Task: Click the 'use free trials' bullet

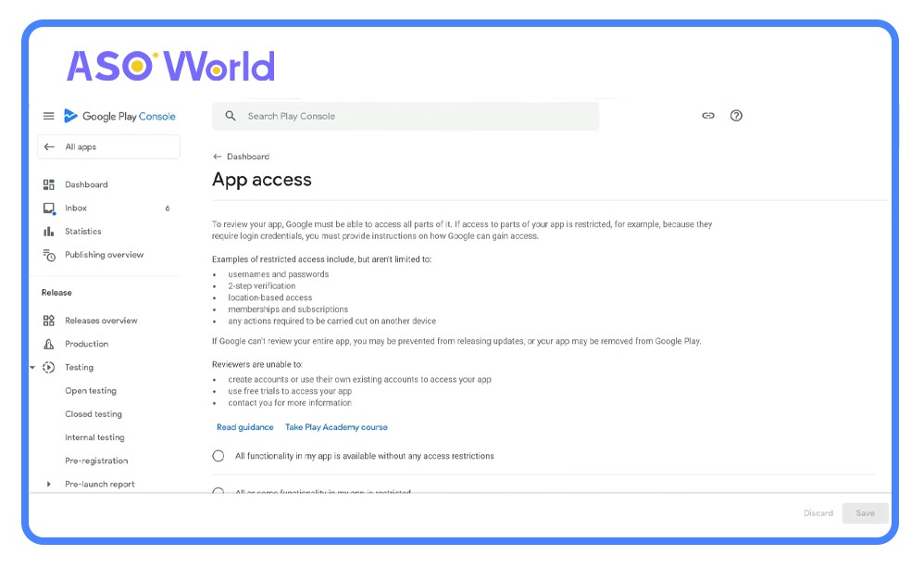Action: (290, 391)
